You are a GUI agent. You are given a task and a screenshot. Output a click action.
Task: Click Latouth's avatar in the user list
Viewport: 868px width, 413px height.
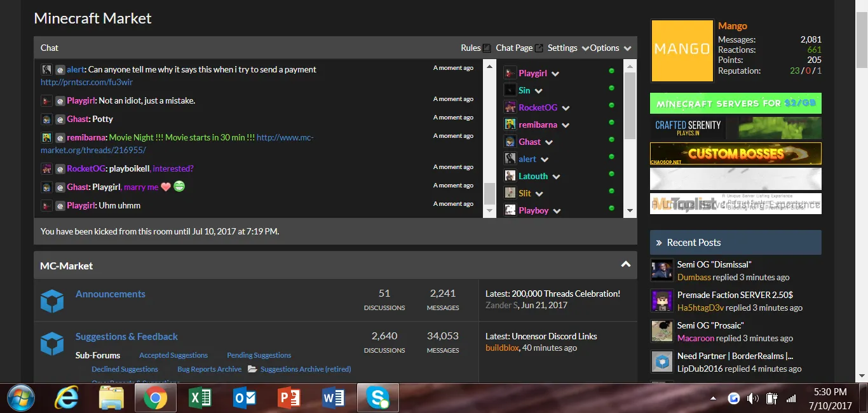510,176
